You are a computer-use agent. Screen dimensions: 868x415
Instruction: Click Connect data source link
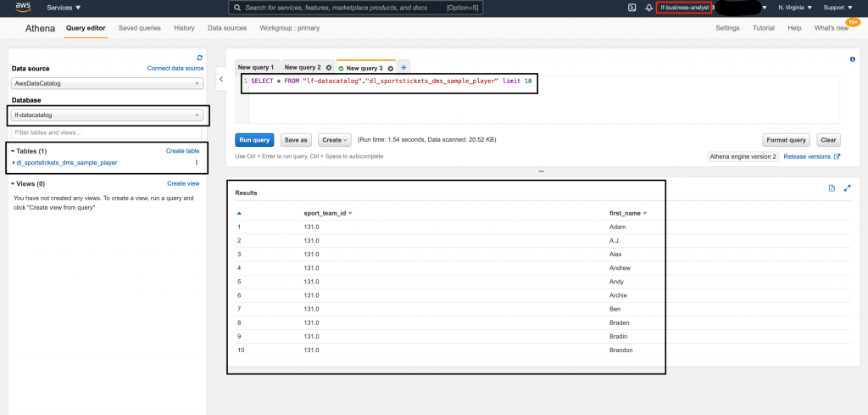click(x=175, y=68)
